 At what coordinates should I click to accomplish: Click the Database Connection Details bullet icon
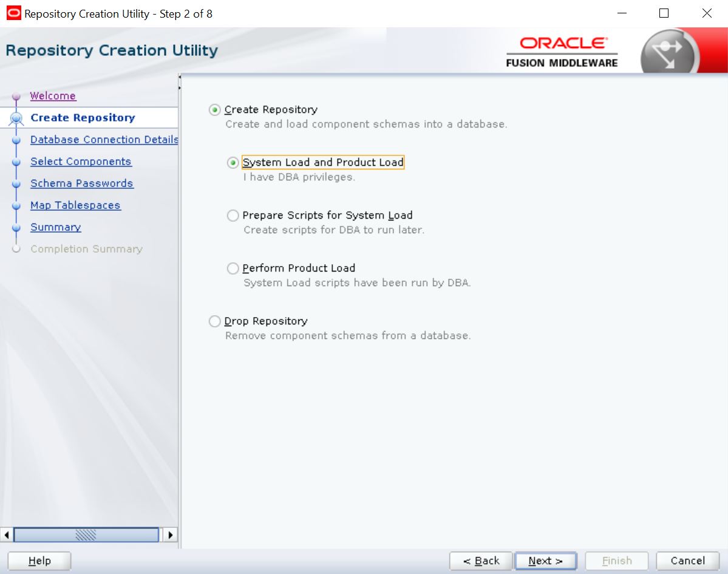(x=16, y=140)
